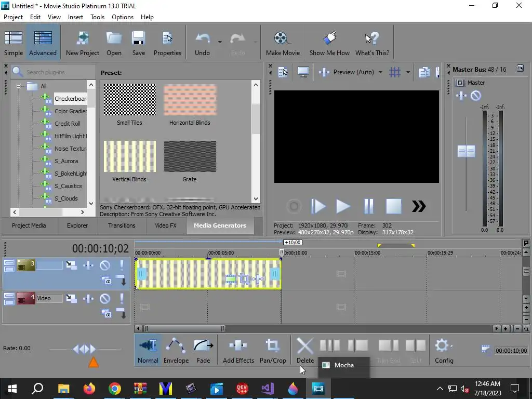Open the Edit menu

(x=35, y=17)
